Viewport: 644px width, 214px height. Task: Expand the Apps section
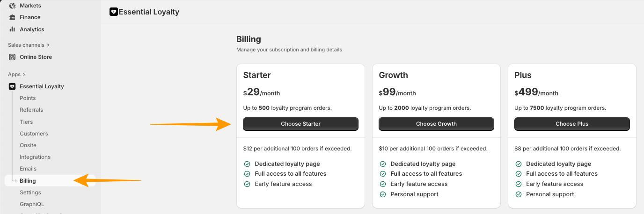coord(17,74)
